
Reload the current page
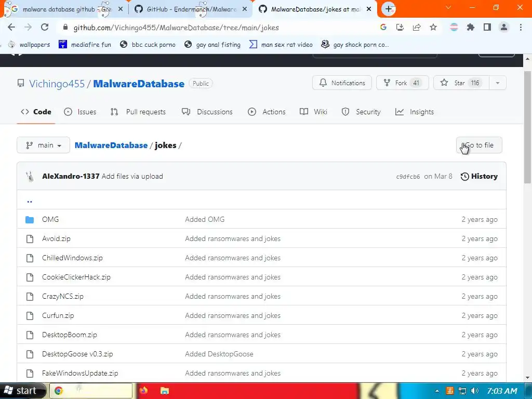point(45,28)
